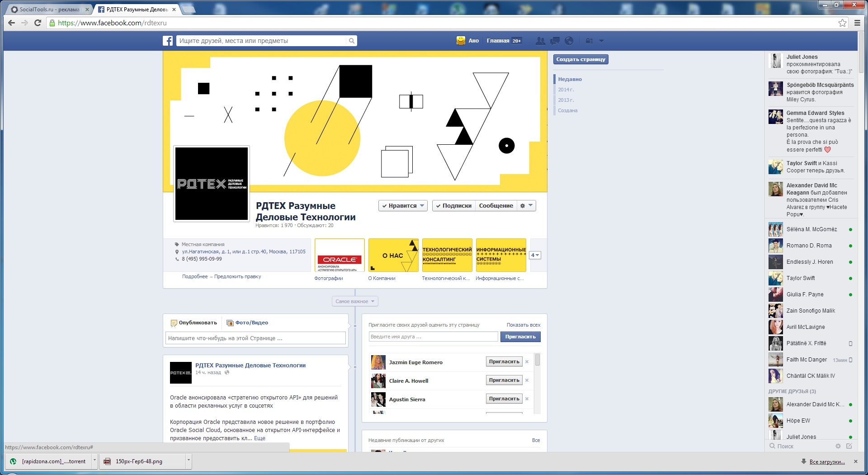Click the Создать страницу button
The height and width of the screenshot is (475, 868).
pos(580,59)
